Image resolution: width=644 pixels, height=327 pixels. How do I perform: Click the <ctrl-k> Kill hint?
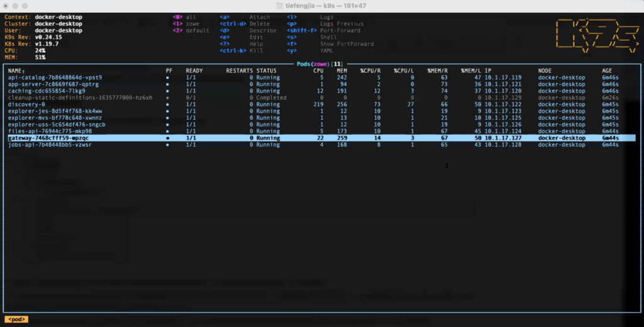(241, 50)
